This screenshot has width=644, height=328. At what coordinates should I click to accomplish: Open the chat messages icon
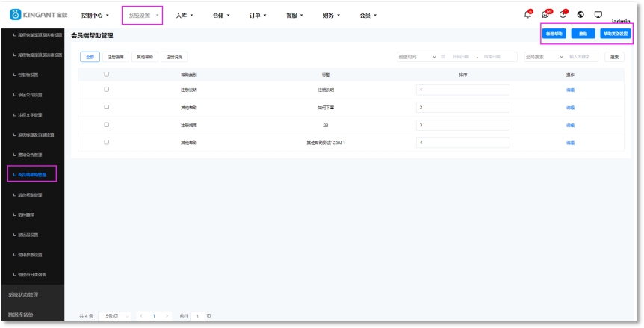click(x=545, y=15)
